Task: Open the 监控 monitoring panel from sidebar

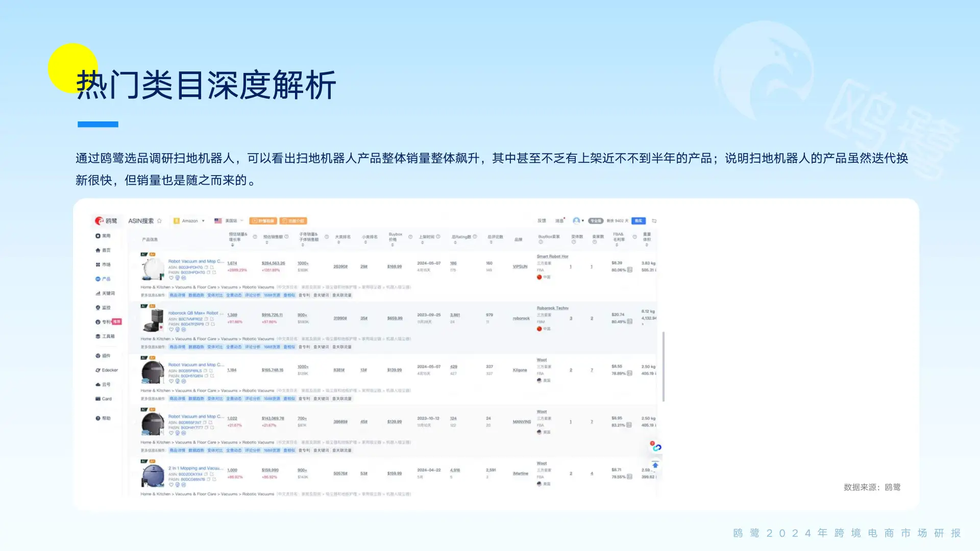Action: pos(106,308)
